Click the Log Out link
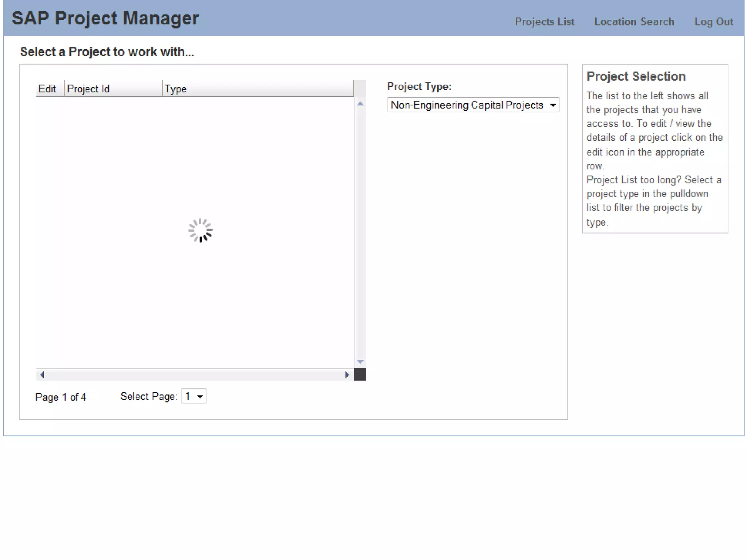The image size is (747, 560). (x=713, y=22)
